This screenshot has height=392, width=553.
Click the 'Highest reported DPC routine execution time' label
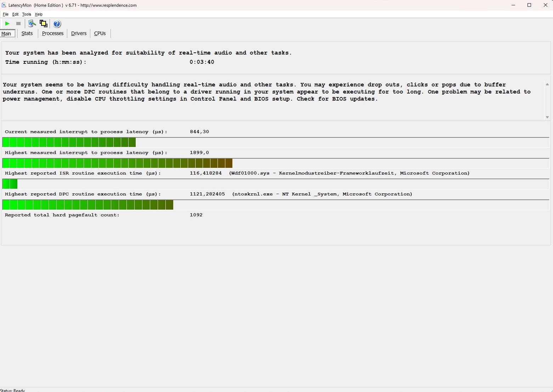pyautogui.click(x=83, y=194)
